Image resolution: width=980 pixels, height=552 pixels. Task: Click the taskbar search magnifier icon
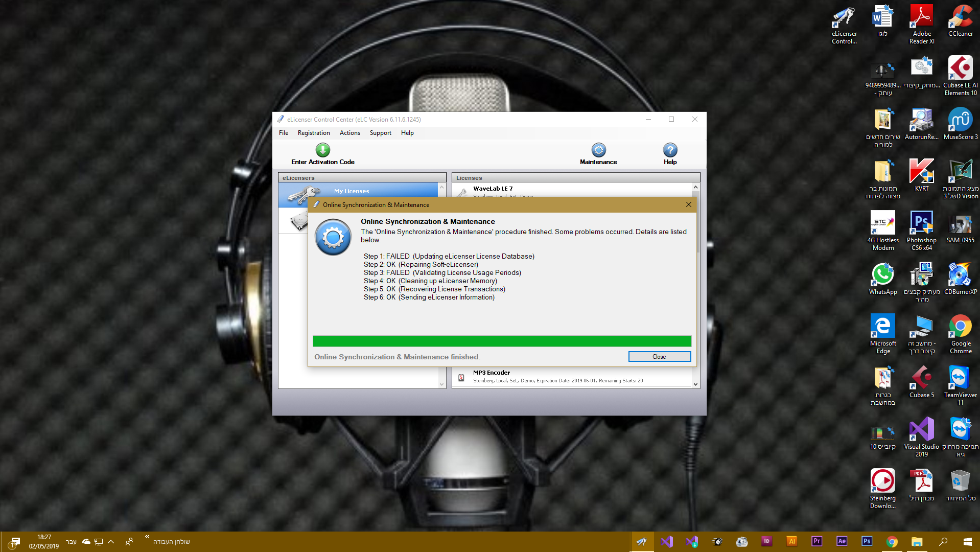point(943,542)
